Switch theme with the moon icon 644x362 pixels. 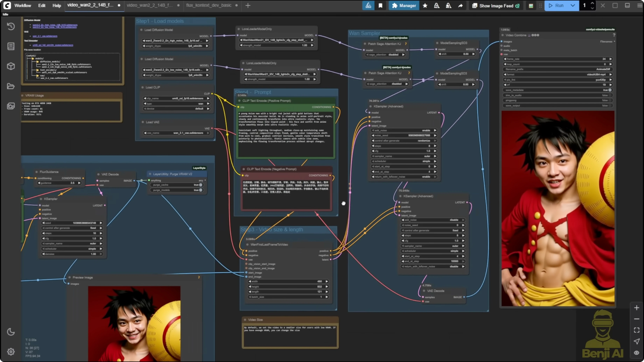pyautogui.click(x=11, y=332)
